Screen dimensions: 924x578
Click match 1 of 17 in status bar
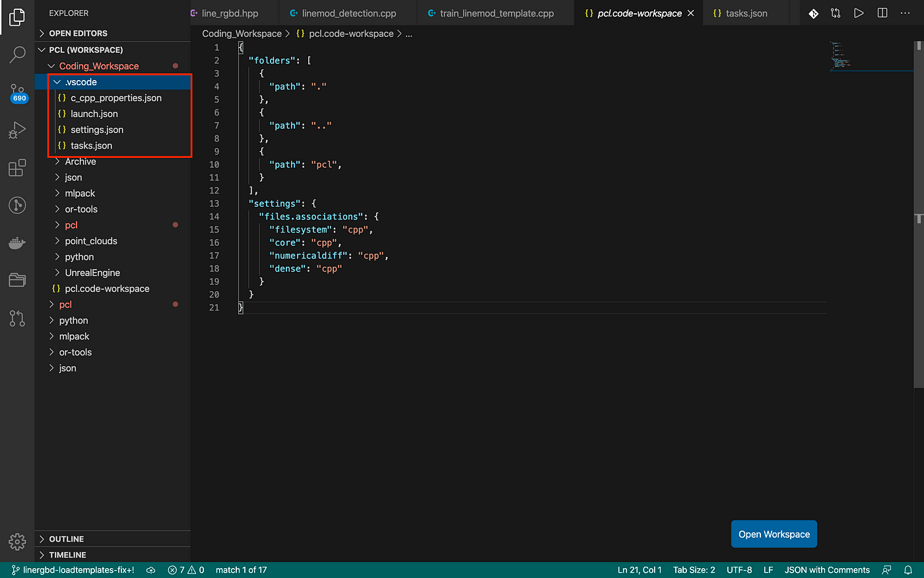[241, 570]
